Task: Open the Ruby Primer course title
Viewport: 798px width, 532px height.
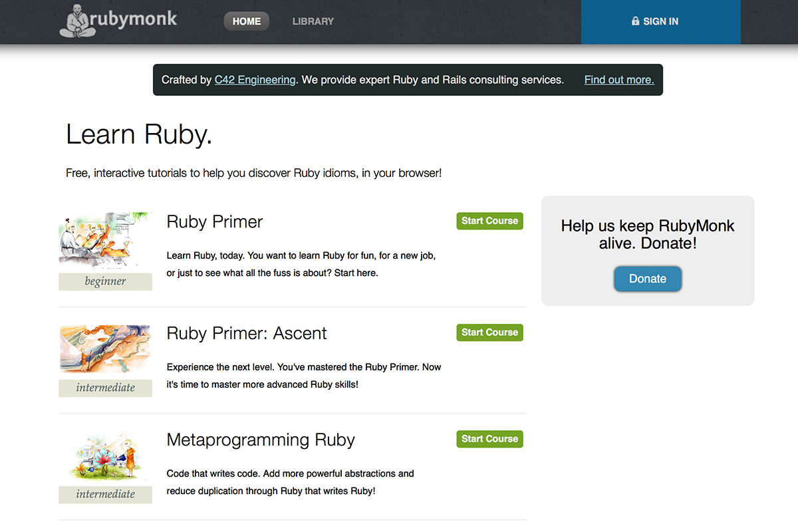Action: (x=214, y=221)
